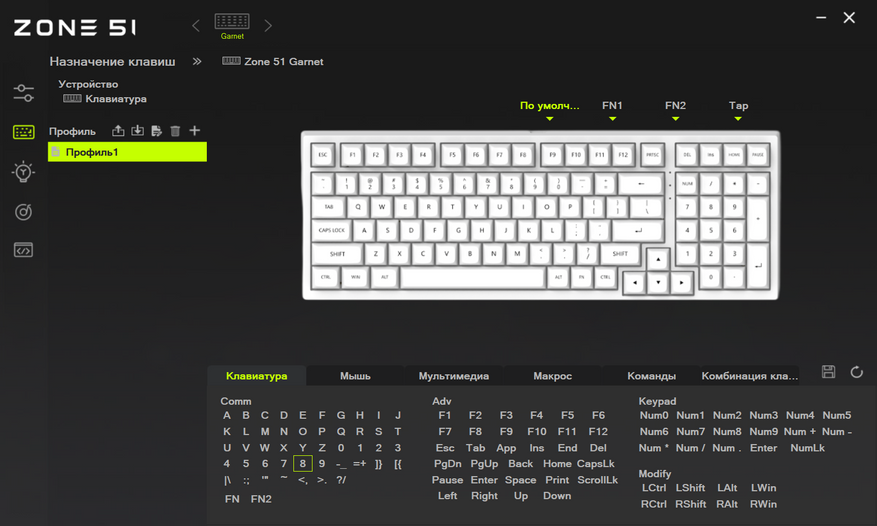
Task: Go to next device with right arrow
Action: (268, 26)
